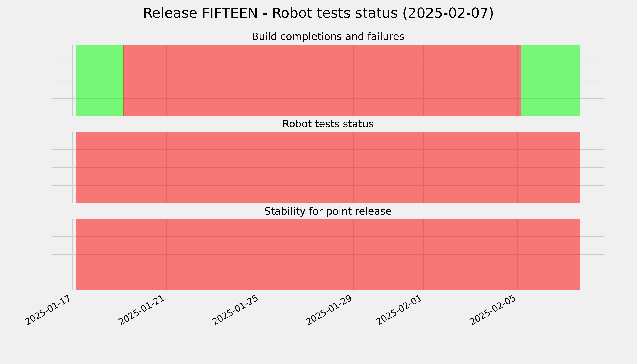Select the "Robot tests status" subplot title

pos(328,124)
